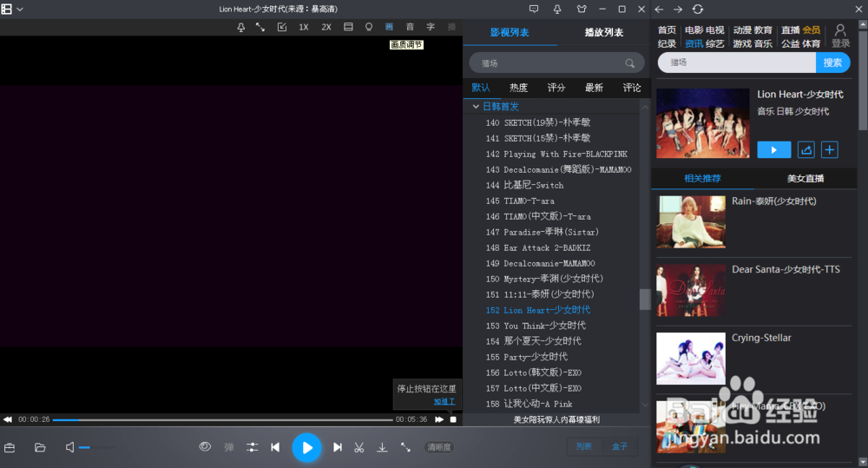
Task: Set video size to 2X
Action: pos(326,27)
